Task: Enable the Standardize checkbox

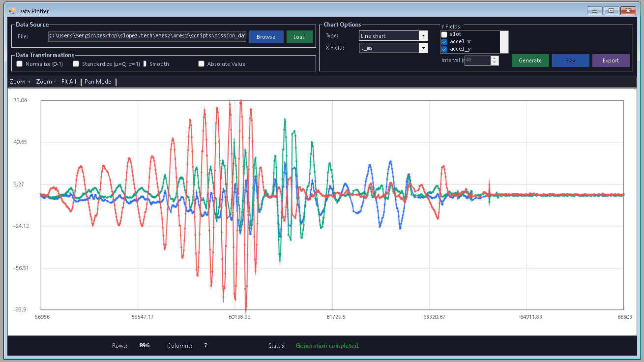Action: click(76, 64)
